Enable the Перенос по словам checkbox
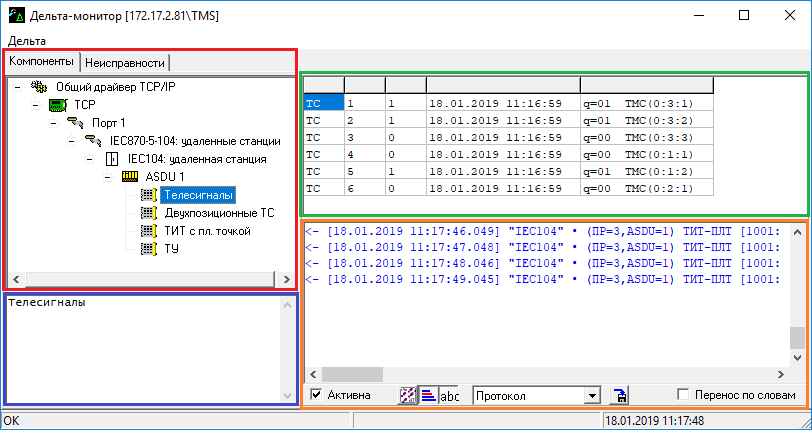 pyautogui.click(x=684, y=395)
